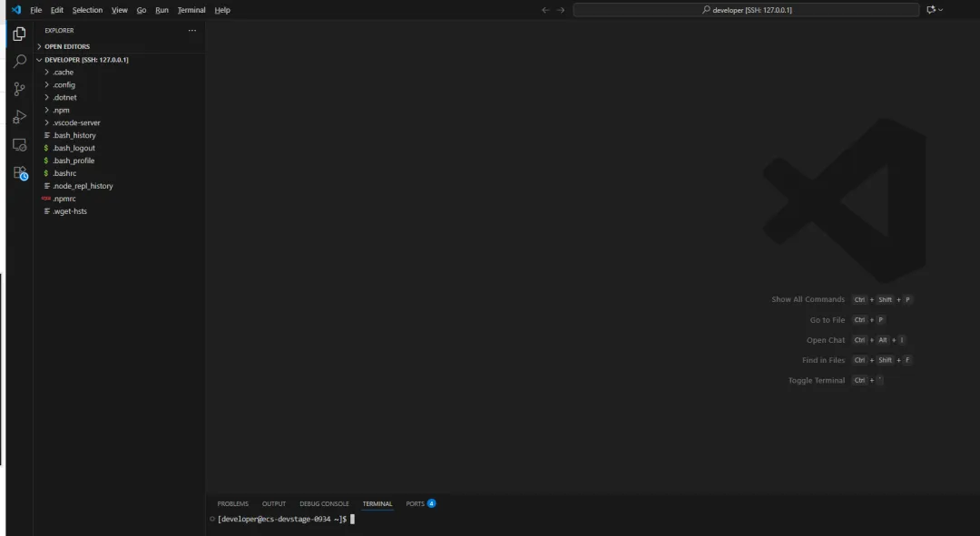This screenshot has width=980, height=536.
Task: Open the .bash_profile file
Action: click(120, 161)
